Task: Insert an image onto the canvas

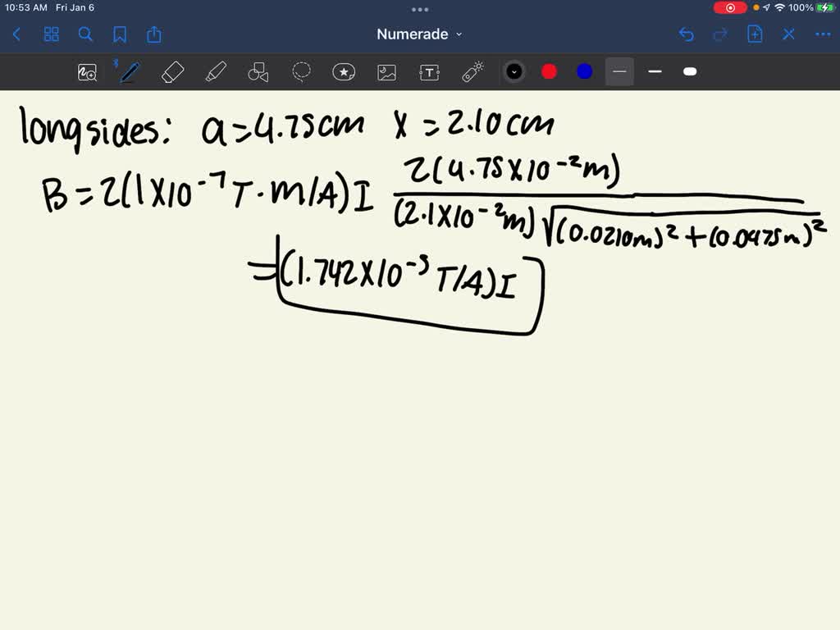Action: click(x=386, y=71)
